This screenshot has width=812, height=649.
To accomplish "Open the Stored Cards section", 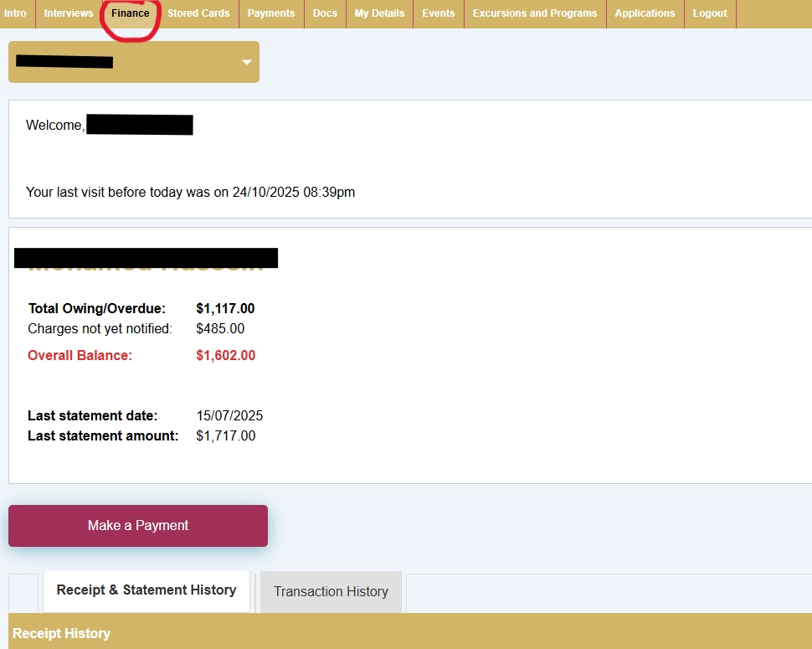I will click(198, 13).
